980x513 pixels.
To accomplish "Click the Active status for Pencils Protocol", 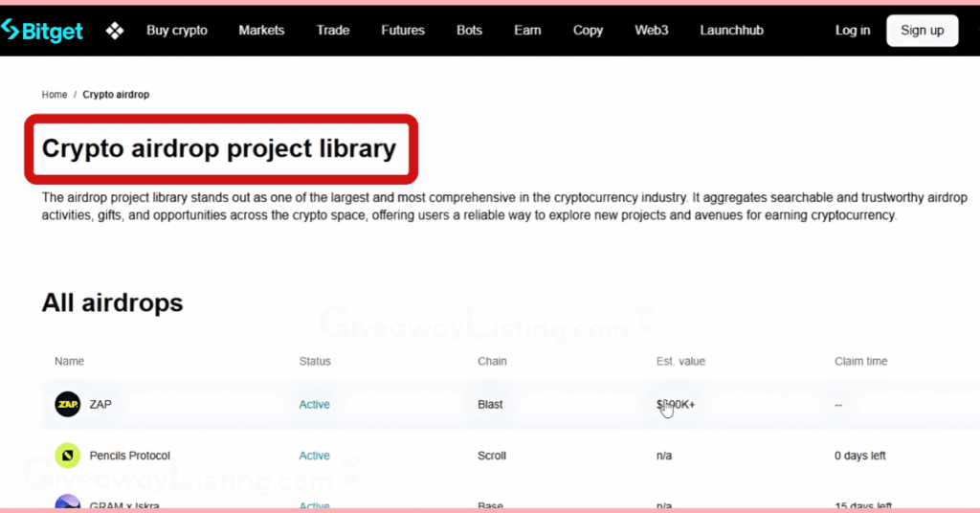I will [x=314, y=456].
